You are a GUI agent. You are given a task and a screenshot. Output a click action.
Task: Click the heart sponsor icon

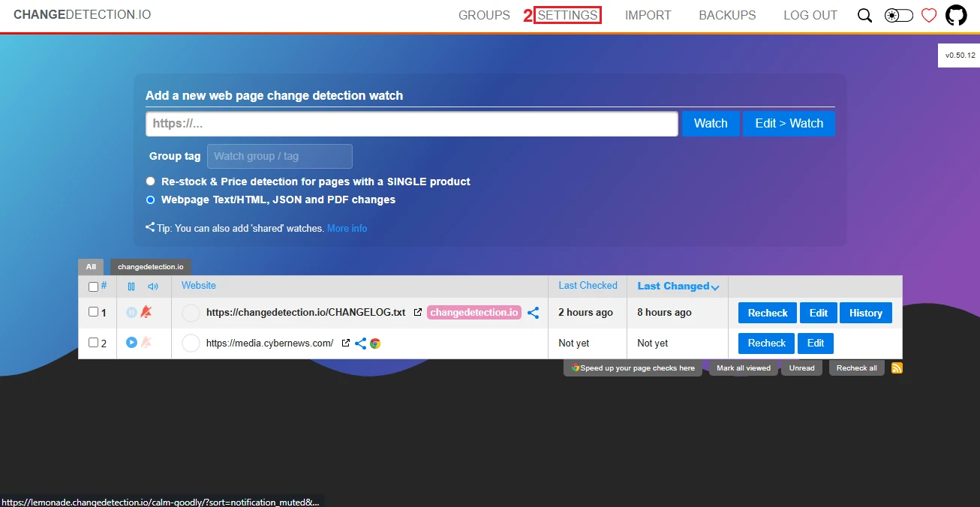(929, 16)
